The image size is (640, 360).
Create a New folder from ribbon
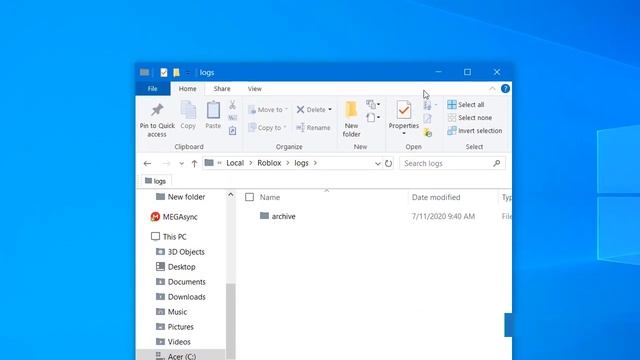(351, 119)
